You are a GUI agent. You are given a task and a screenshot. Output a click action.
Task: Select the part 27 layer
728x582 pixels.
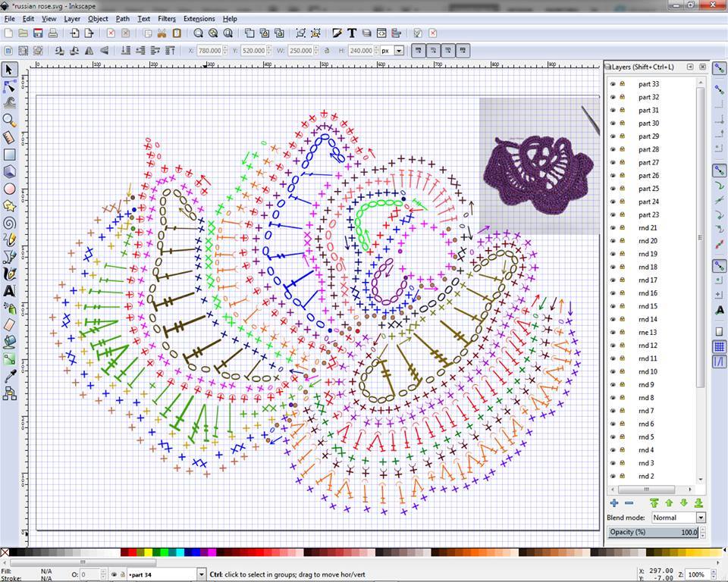(648, 162)
